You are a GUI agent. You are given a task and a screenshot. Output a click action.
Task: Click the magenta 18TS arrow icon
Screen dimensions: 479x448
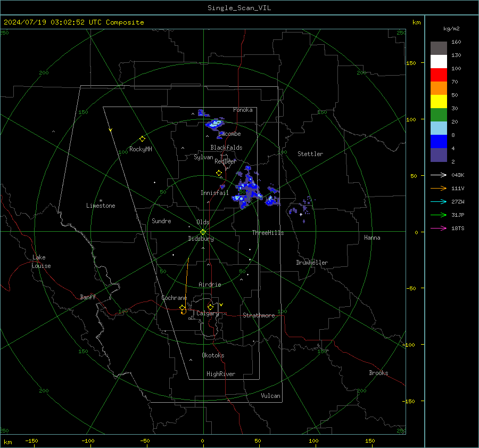click(x=439, y=228)
